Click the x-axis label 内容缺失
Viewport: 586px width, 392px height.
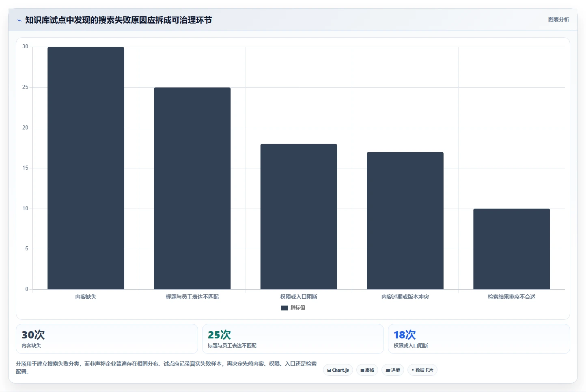86,297
